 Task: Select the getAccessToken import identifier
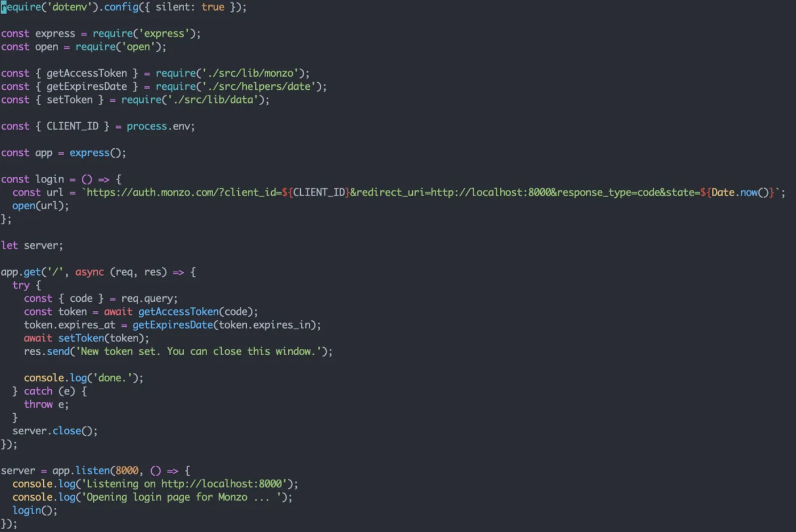point(87,73)
